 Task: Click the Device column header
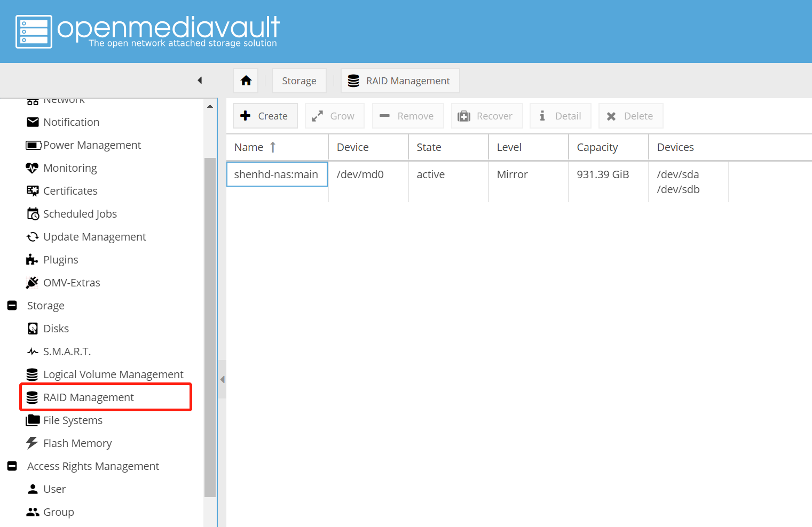click(368, 147)
